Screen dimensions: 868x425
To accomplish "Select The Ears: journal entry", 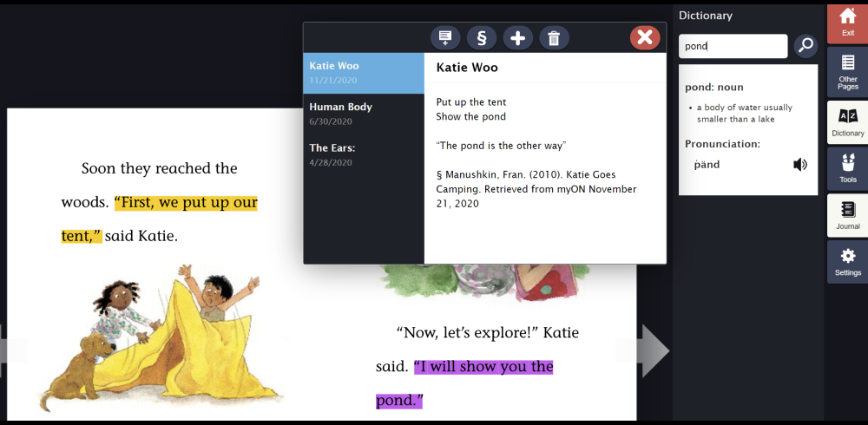I will coord(364,155).
